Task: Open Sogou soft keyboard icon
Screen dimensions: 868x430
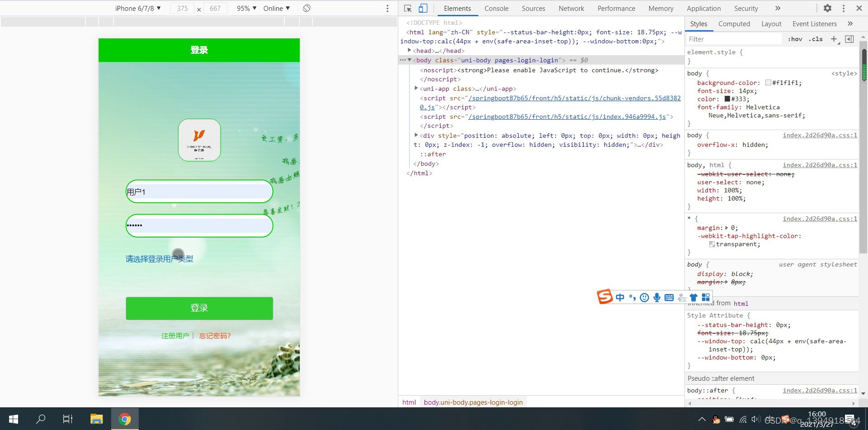Action: tap(669, 297)
